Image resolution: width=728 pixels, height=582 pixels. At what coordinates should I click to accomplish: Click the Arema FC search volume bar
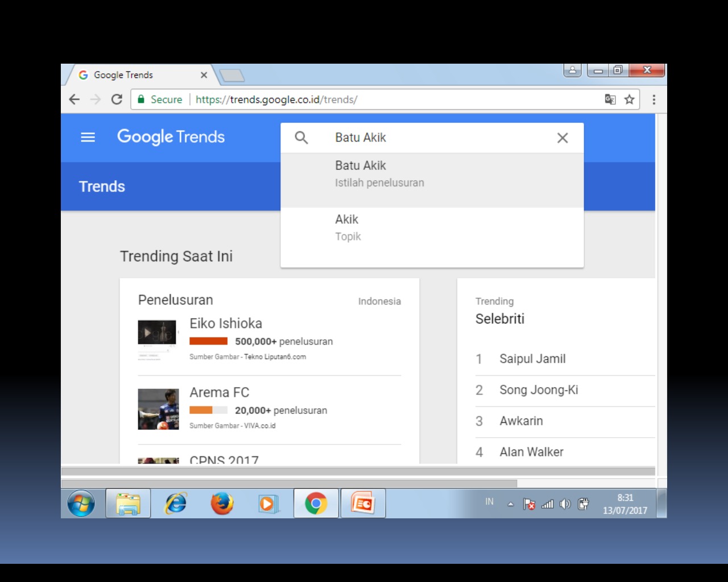(208, 410)
